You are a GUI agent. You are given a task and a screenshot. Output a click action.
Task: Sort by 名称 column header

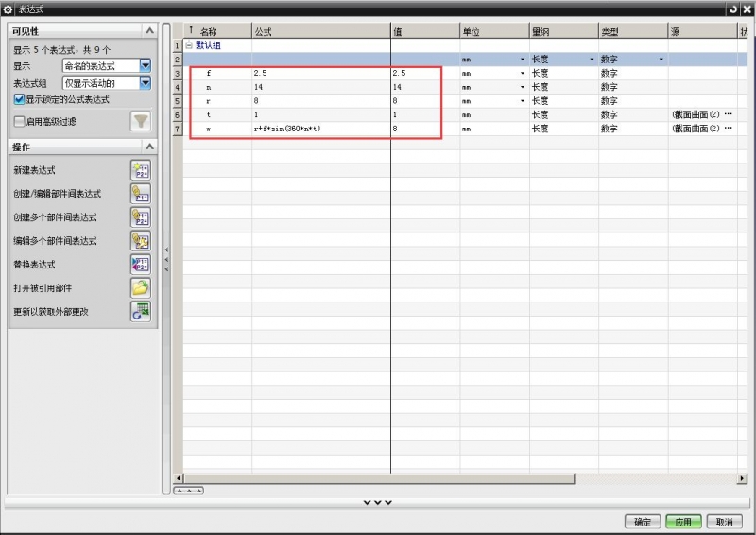(x=217, y=32)
